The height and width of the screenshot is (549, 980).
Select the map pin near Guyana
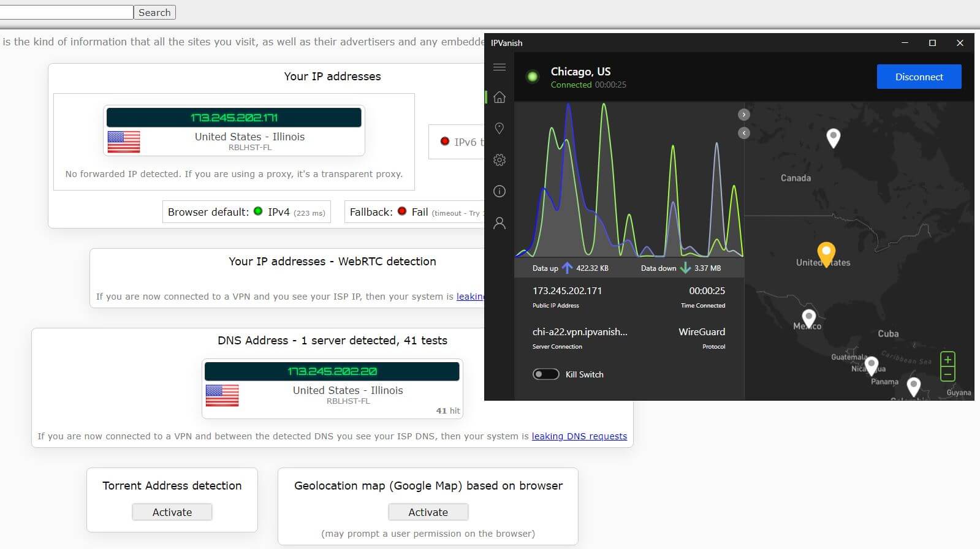coord(914,387)
